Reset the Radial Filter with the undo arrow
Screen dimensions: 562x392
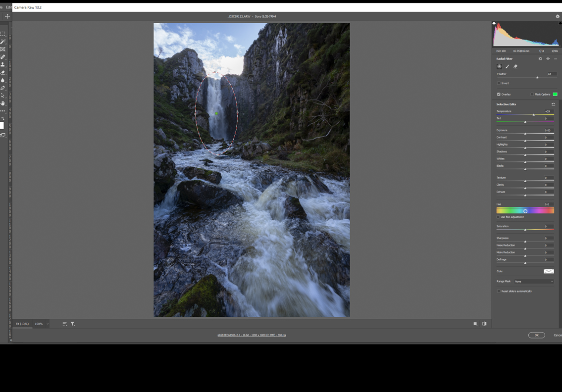[x=540, y=59]
